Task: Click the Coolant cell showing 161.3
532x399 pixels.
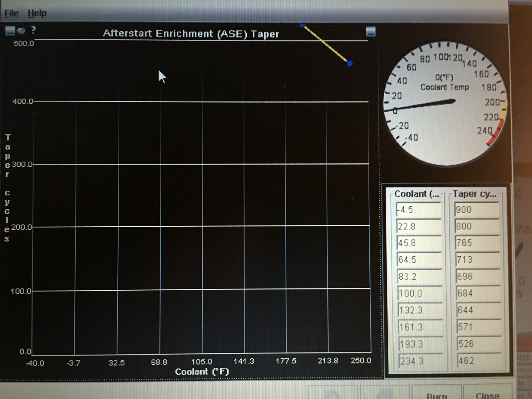Action: (421, 327)
